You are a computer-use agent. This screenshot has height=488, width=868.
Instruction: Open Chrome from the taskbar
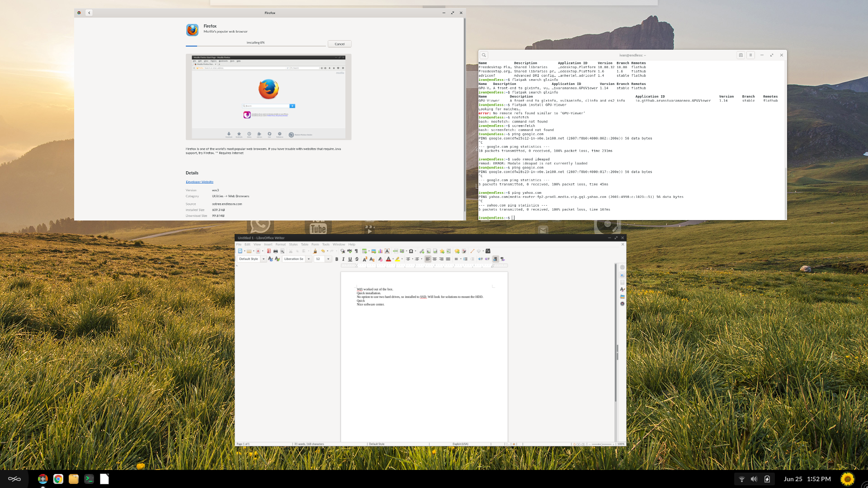[58, 479]
